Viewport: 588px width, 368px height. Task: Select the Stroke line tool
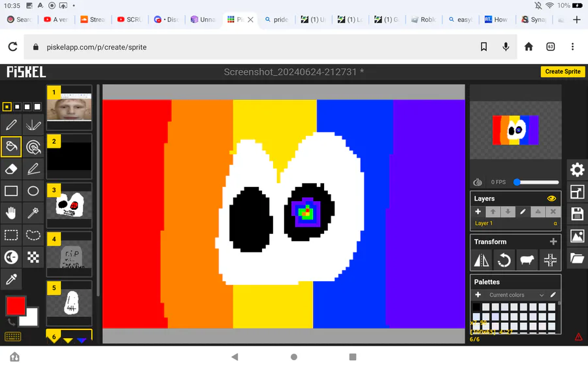[33, 169]
